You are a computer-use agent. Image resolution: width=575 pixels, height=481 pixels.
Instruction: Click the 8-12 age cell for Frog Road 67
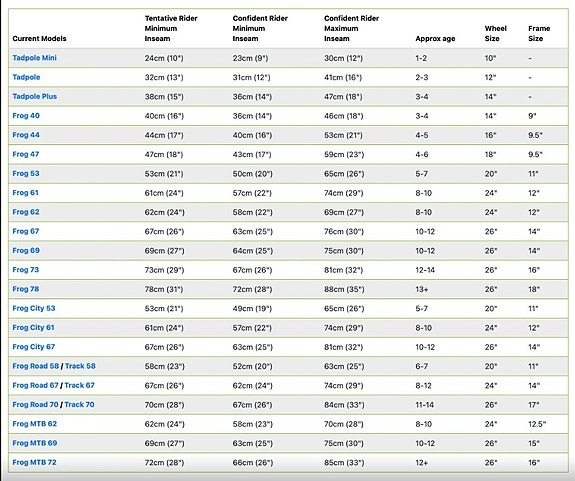[423, 385]
